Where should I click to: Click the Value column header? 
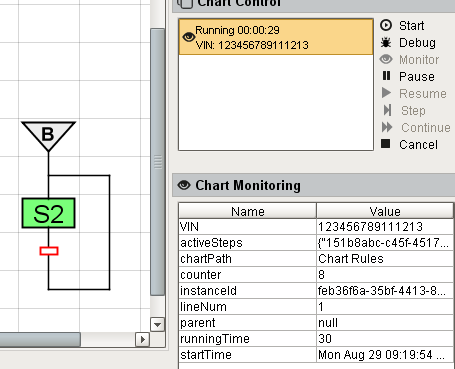385,211
